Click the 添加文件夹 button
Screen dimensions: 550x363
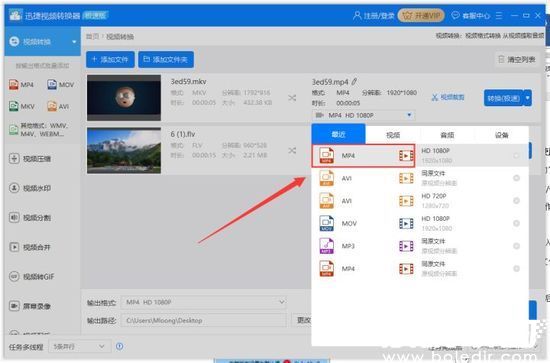[x=166, y=59]
